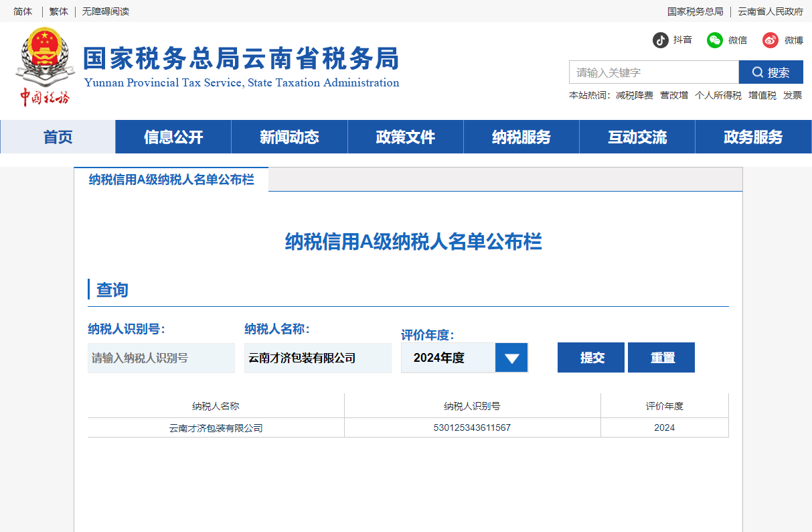Switch to the 纳税信用A级纳税人名单公布栏 tab

pyautogui.click(x=171, y=179)
